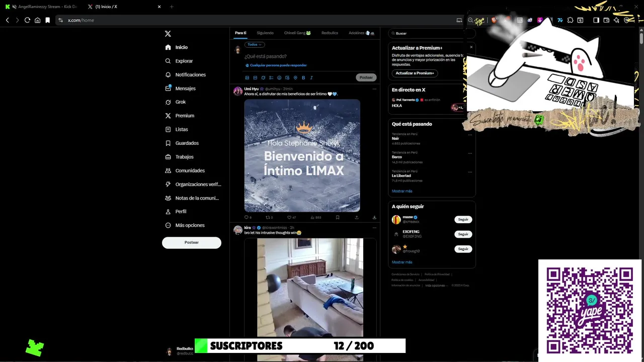Open options for Barco trend
The width and height of the screenshot is (644, 362).
click(470, 153)
